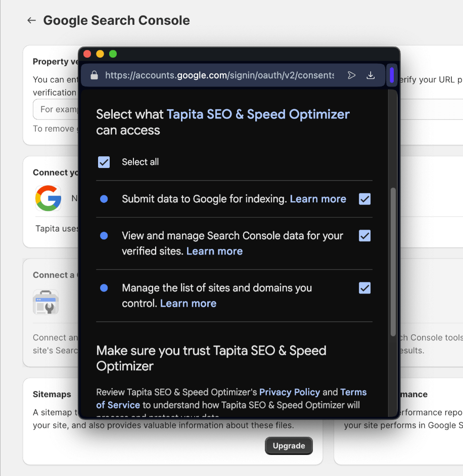The width and height of the screenshot is (463, 476).
Task: Click inside the URL address bar
Action: coord(217,75)
